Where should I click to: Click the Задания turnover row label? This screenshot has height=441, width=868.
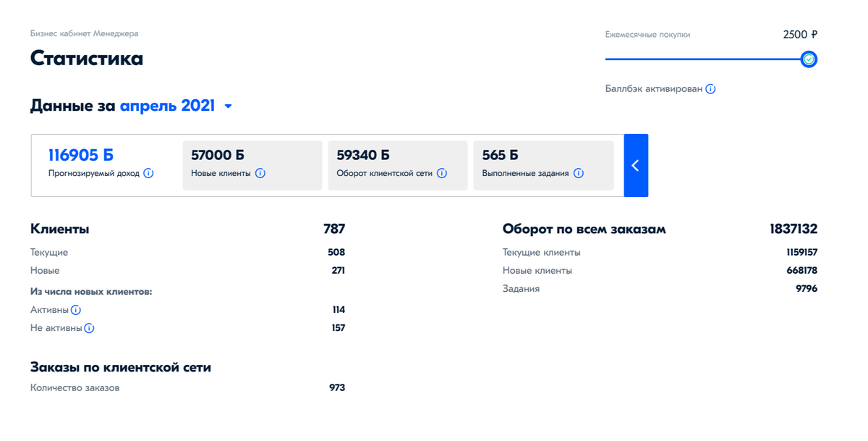[x=522, y=289]
